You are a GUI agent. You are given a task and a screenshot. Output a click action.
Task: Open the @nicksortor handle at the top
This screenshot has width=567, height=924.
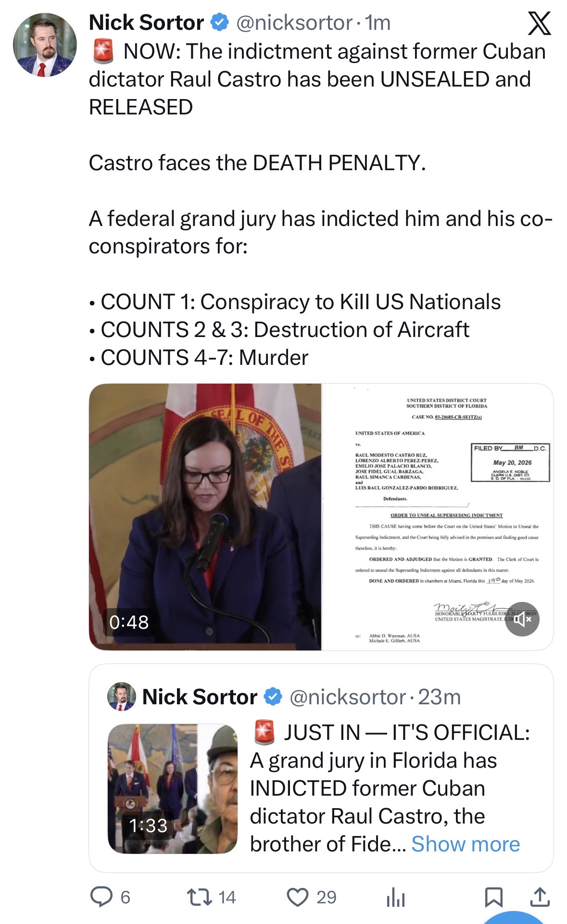coord(294,23)
